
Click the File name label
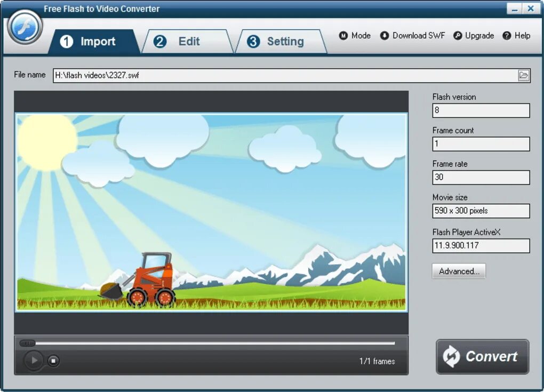[x=29, y=75]
